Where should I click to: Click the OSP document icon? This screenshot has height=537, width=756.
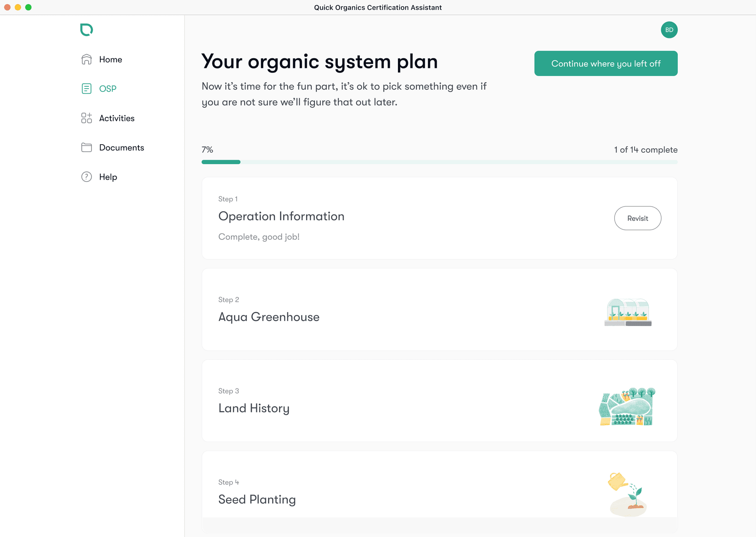pyautogui.click(x=86, y=89)
